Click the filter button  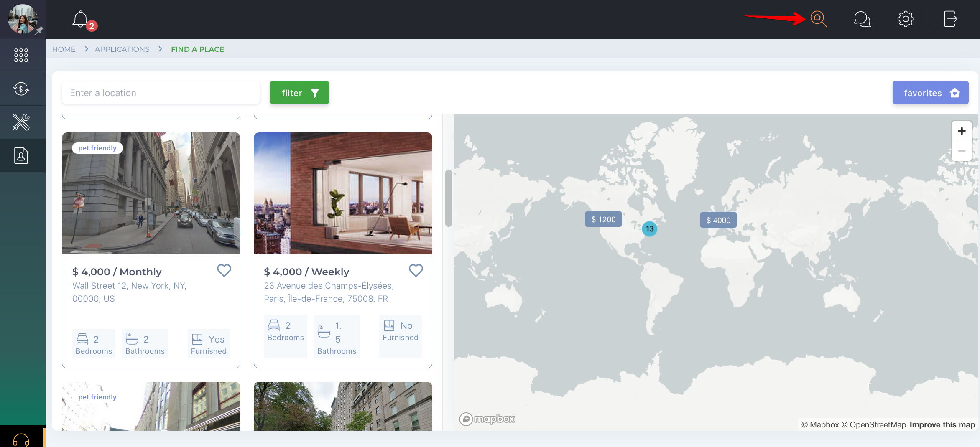[299, 93]
